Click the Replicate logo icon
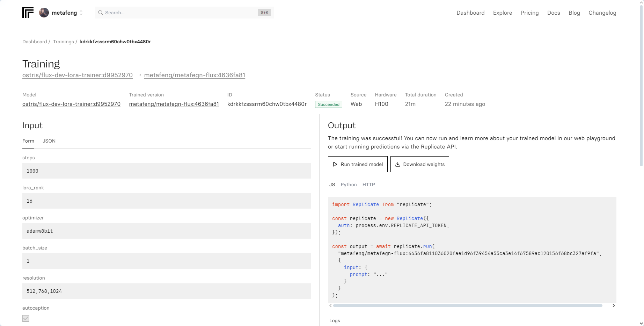The image size is (644, 326). (28, 13)
